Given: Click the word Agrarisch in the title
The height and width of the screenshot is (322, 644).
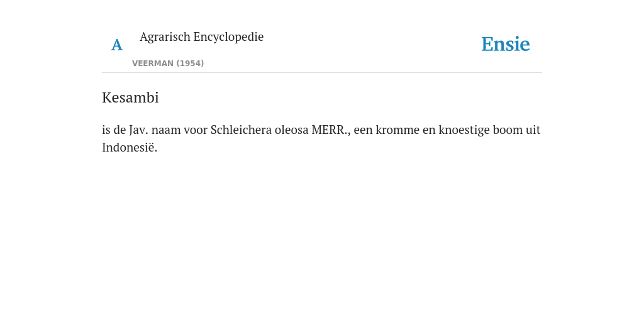Looking at the screenshot, I should point(165,36).
